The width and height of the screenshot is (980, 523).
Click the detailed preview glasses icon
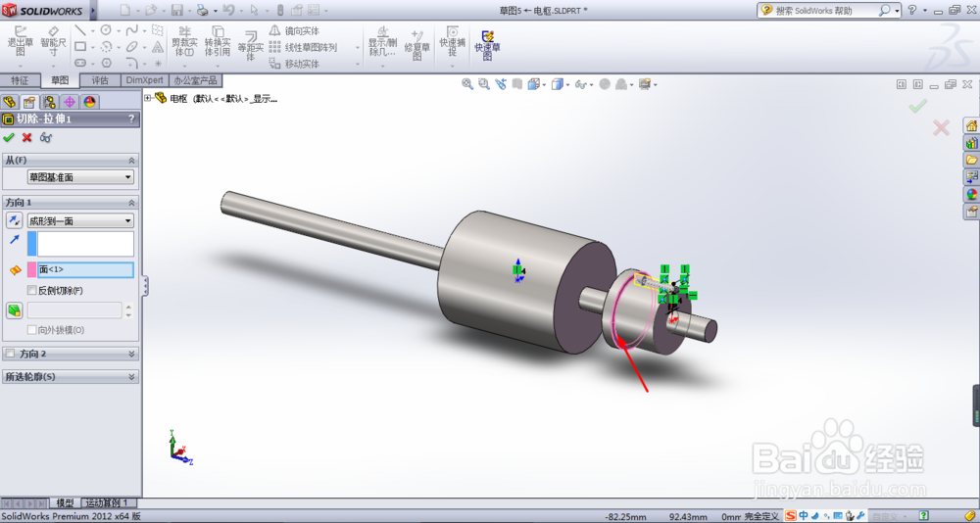pyautogui.click(x=46, y=137)
